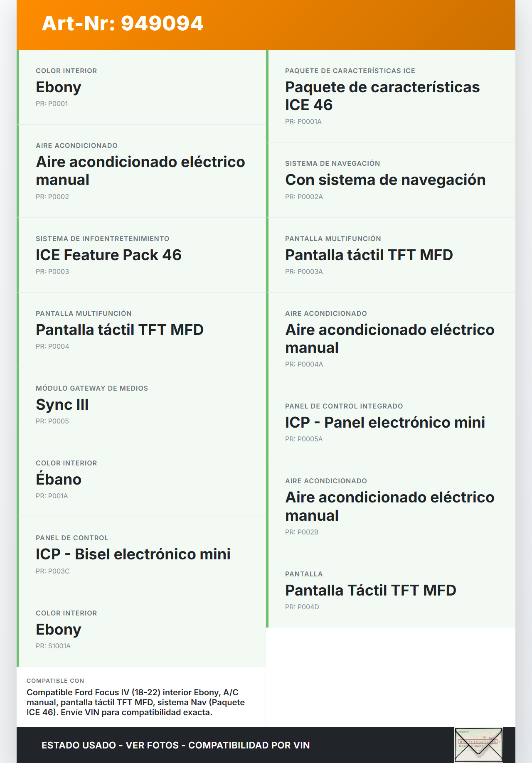The width and height of the screenshot is (532, 763).
Task: Click the ICE Feature Pack 46 entry
Action: tap(141, 255)
